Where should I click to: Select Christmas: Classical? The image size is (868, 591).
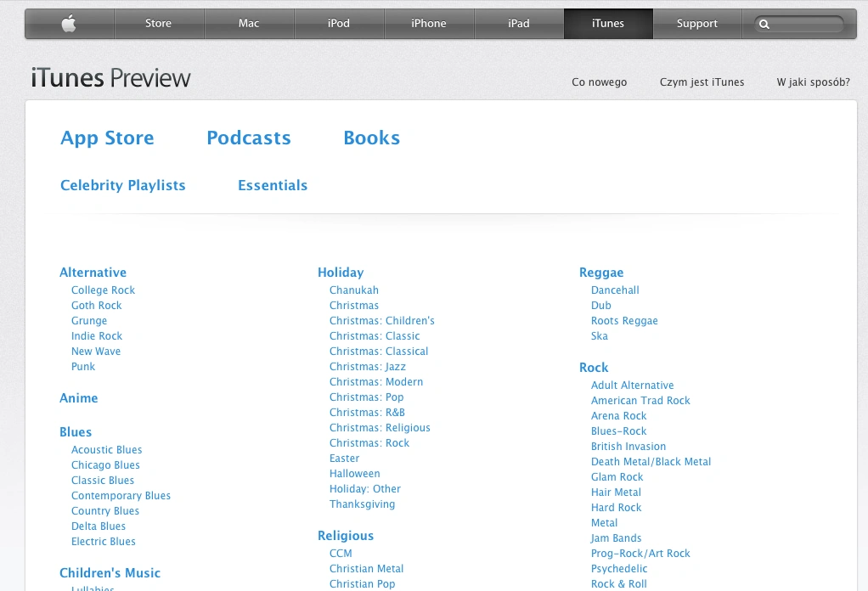(379, 352)
